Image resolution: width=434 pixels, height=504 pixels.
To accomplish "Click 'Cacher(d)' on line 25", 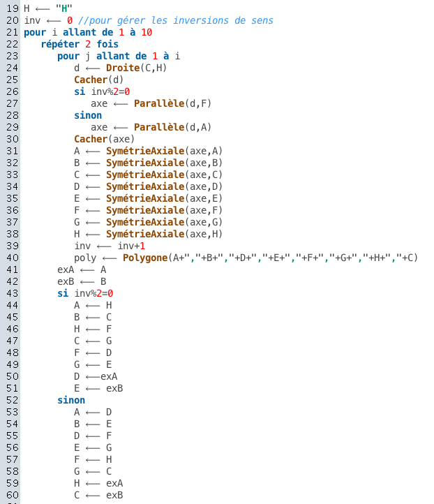I will tap(98, 80).
